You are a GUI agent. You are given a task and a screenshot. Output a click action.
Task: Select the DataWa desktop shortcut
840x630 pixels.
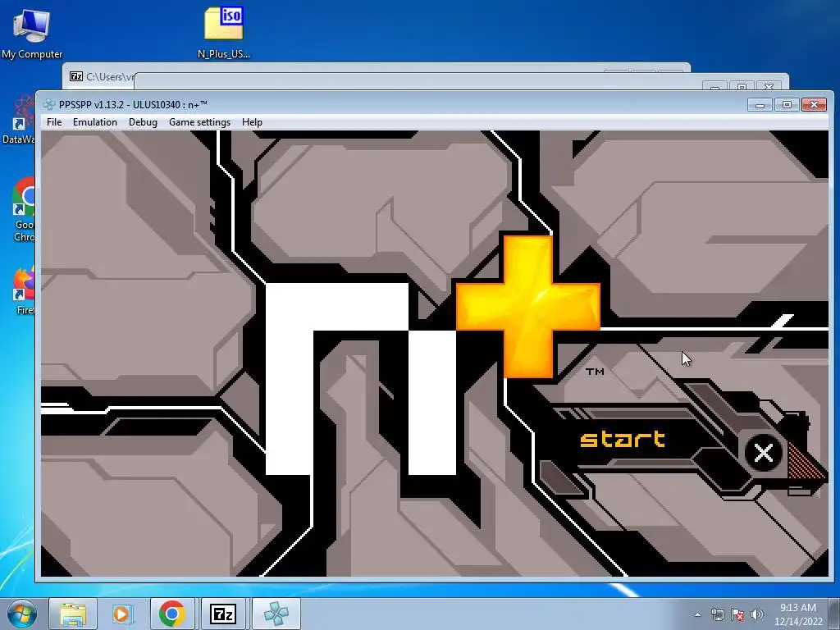coord(21,121)
